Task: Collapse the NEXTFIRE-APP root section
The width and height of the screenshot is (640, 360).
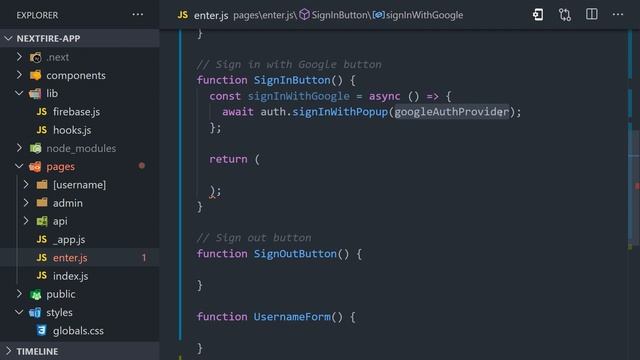Action: (8, 38)
